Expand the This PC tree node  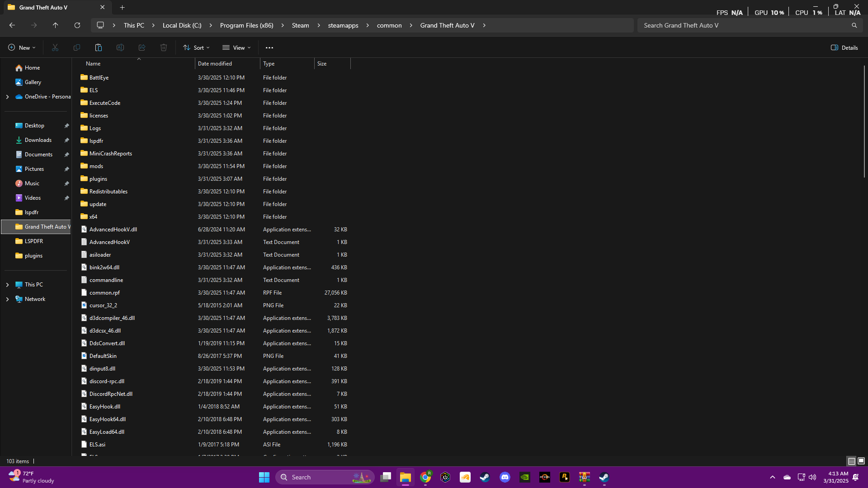7,285
